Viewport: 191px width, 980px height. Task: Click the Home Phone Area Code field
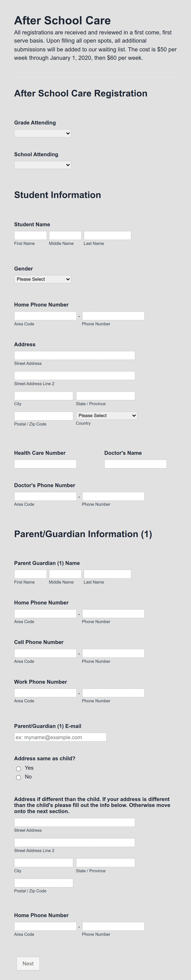pos(45,315)
